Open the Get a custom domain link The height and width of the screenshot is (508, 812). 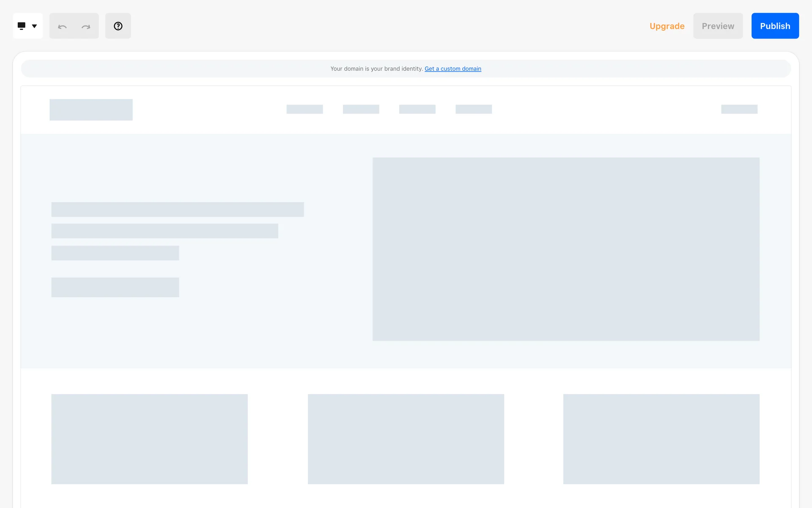pyautogui.click(x=453, y=69)
